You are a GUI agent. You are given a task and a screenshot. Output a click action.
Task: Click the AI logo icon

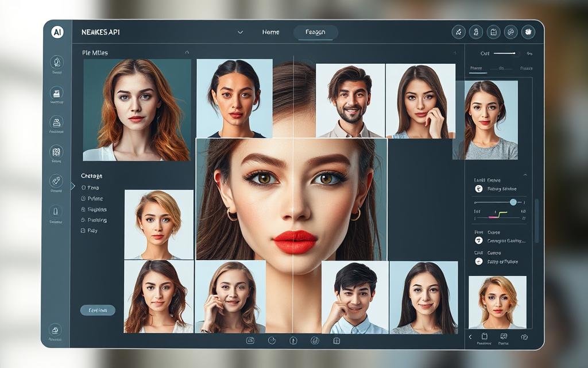click(57, 33)
